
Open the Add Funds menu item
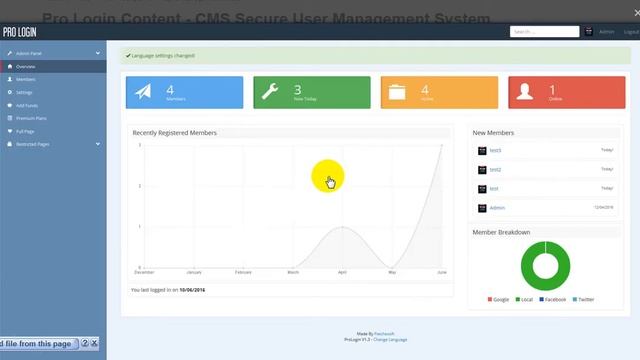tap(53, 105)
